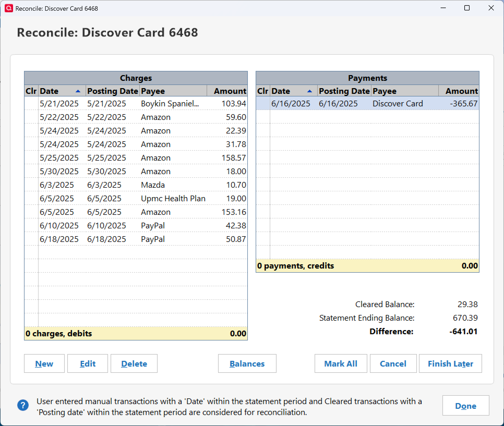Mark the Amazon 158.57 charge cleared

[31, 158]
